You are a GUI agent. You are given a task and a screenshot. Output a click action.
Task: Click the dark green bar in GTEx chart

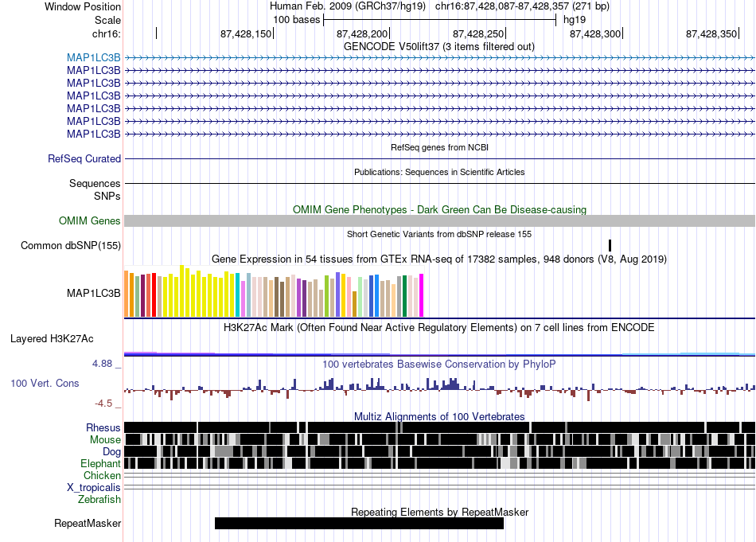404,296
